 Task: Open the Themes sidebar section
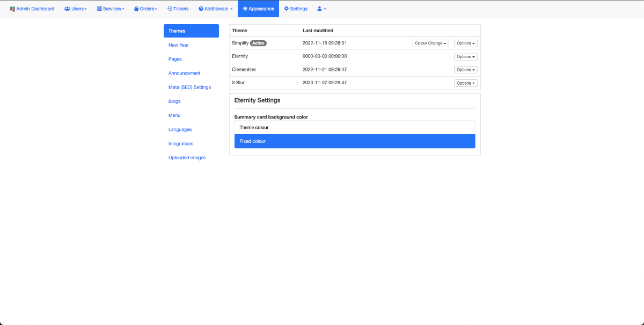191,31
